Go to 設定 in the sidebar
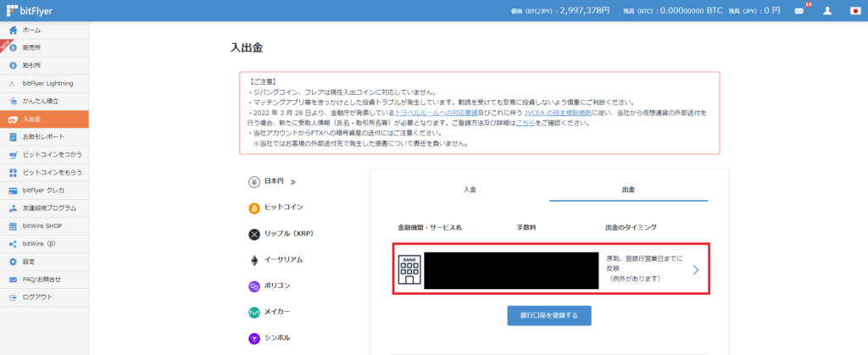 click(29, 262)
